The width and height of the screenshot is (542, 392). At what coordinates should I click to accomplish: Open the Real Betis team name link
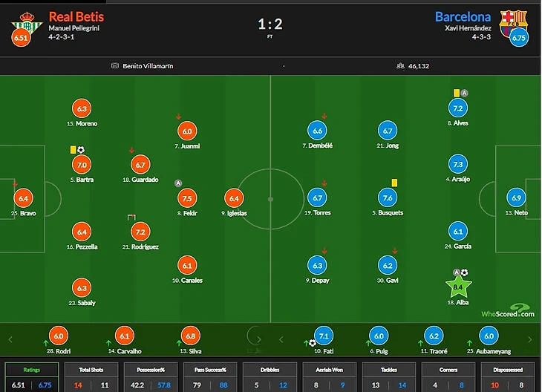coord(76,16)
